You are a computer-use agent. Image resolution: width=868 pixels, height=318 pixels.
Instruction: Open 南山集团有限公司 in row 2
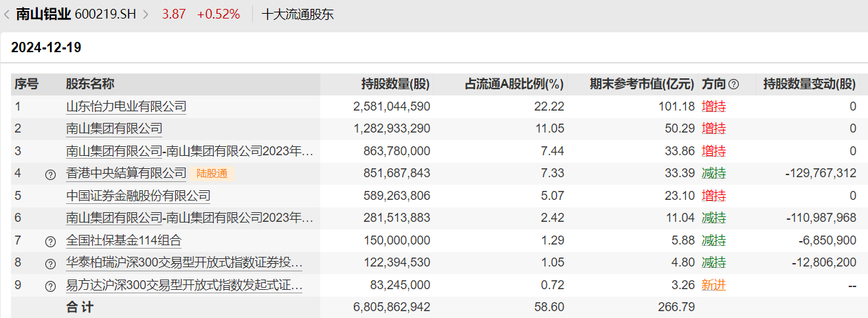(114, 128)
